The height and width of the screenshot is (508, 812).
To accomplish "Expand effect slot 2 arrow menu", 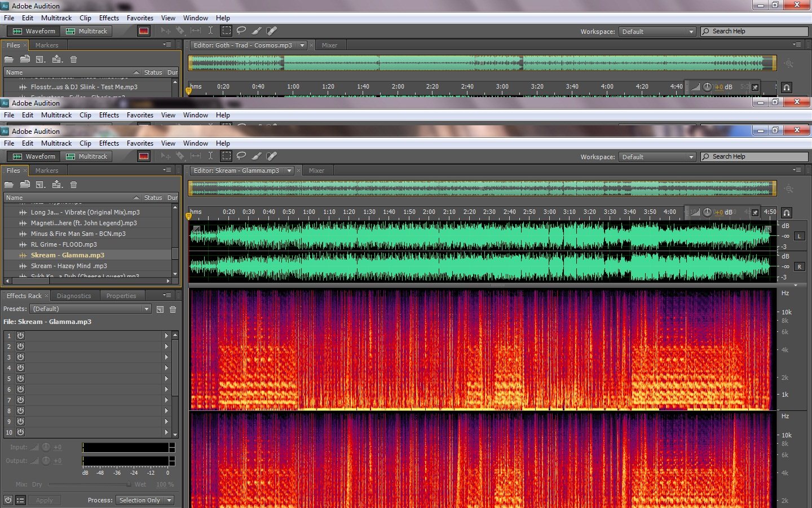I will pyautogui.click(x=166, y=346).
